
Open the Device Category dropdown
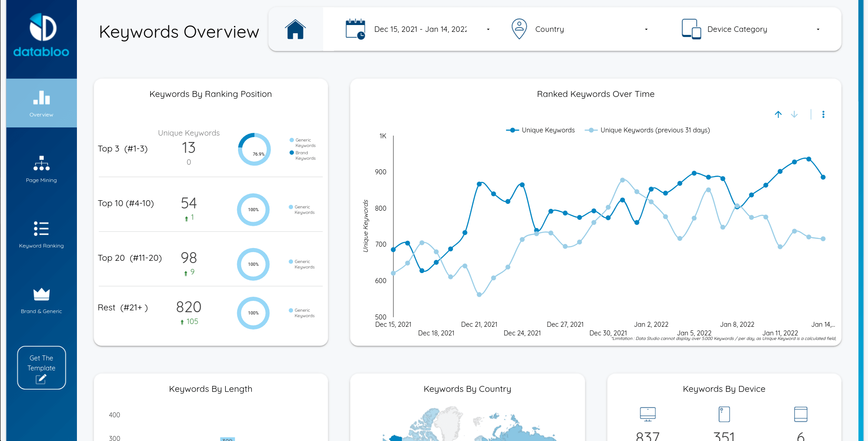(x=818, y=29)
